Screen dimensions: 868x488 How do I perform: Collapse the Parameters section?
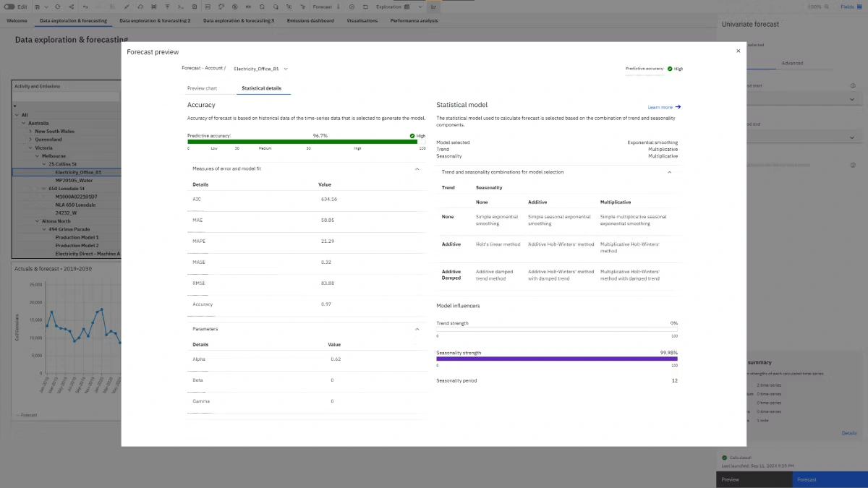click(417, 329)
